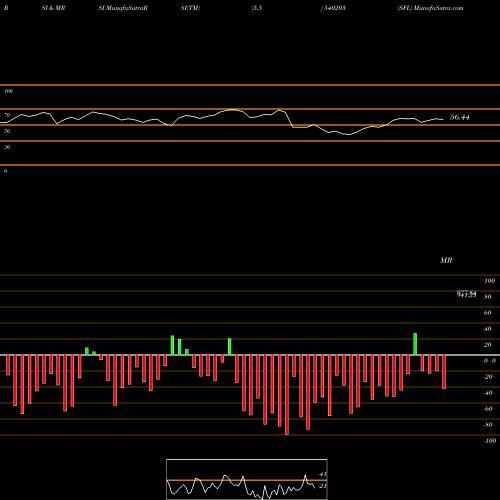Screen dimensions: 500x500
Task: Click the 30 level label on the RSI axis
Action: pyautogui.click(x=7, y=147)
